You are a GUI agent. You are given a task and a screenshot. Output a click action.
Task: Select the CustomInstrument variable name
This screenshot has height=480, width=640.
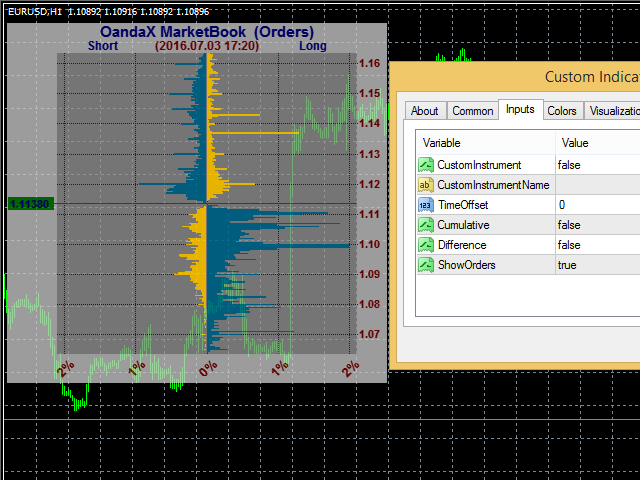coord(479,165)
